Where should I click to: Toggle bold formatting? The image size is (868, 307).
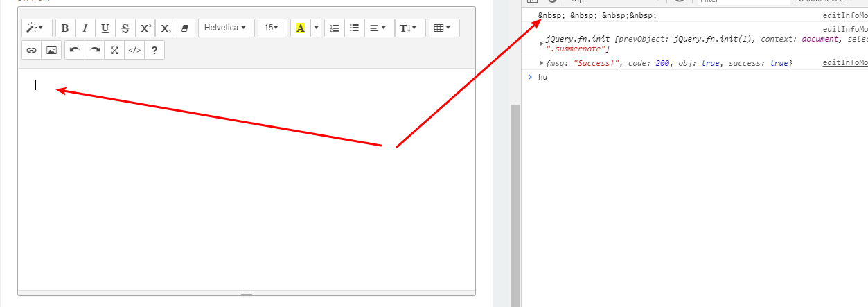(65, 28)
